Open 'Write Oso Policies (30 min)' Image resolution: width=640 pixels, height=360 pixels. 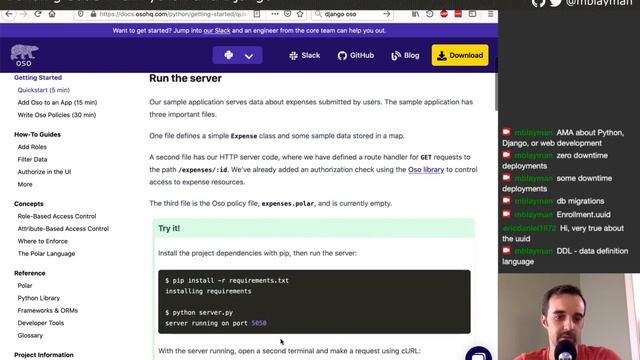tap(57, 115)
